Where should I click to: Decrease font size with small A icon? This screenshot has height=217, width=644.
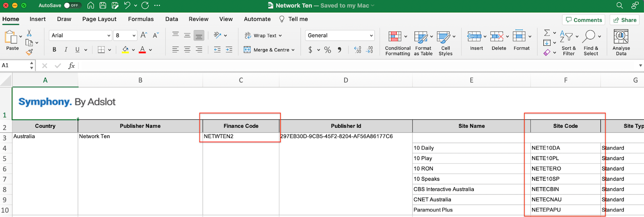tap(156, 35)
